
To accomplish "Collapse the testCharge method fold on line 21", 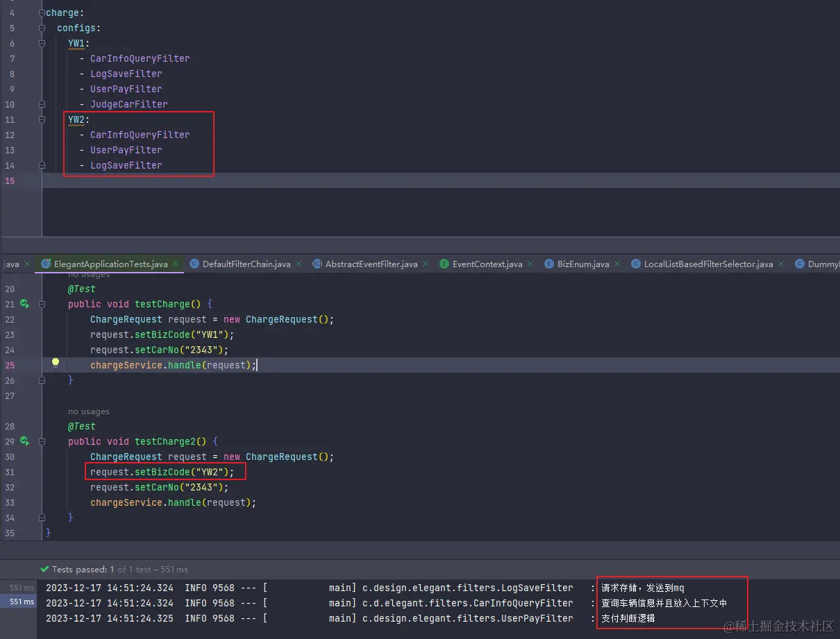I will pos(42,304).
